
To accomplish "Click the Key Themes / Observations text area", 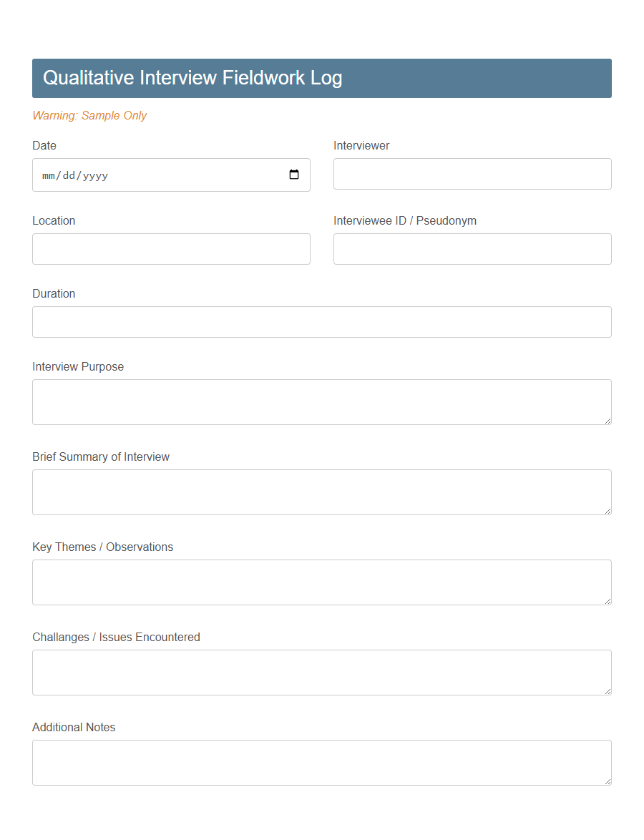I will pos(321,582).
